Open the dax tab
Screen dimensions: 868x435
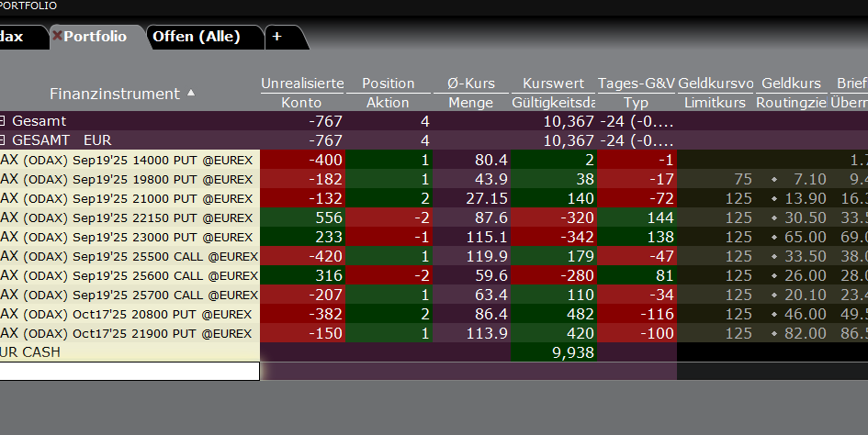point(13,37)
